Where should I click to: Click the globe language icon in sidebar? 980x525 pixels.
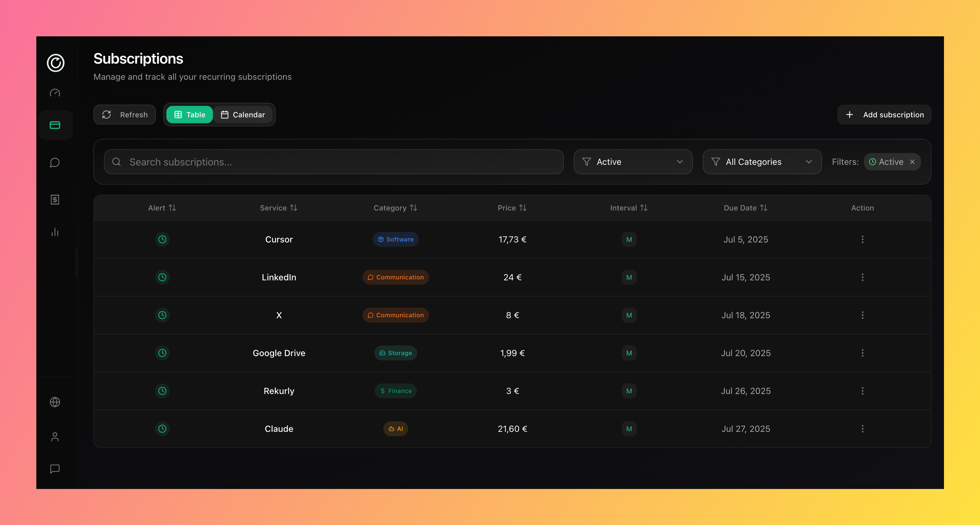pyautogui.click(x=55, y=402)
